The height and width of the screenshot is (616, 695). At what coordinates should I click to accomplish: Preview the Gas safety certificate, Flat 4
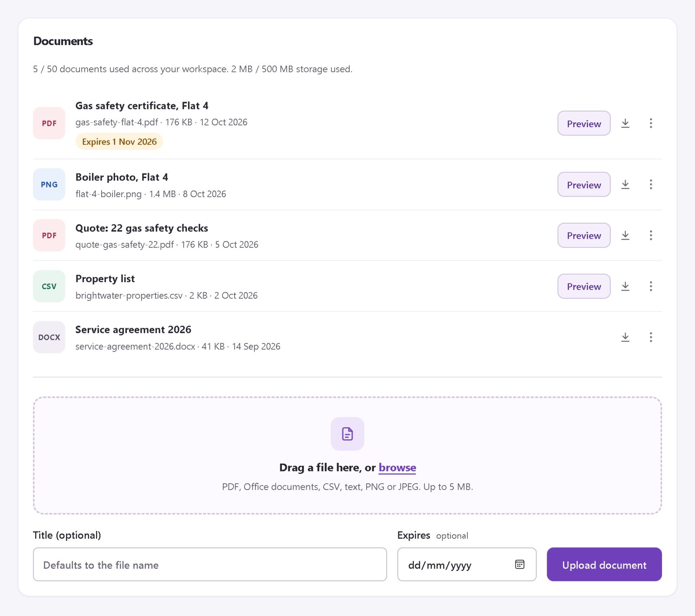(x=584, y=123)
